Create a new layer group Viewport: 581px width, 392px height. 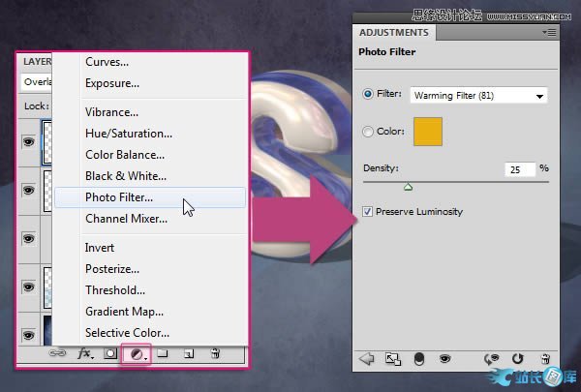[x=164, y=354]
